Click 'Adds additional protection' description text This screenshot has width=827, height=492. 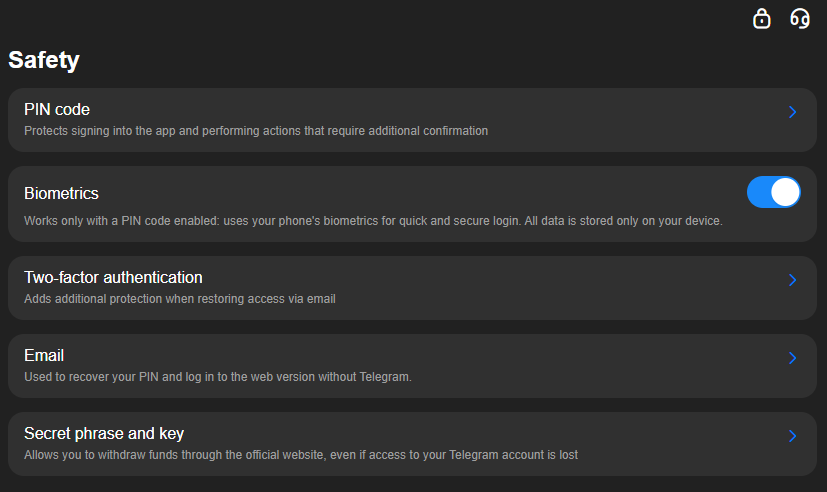point(179,299)
